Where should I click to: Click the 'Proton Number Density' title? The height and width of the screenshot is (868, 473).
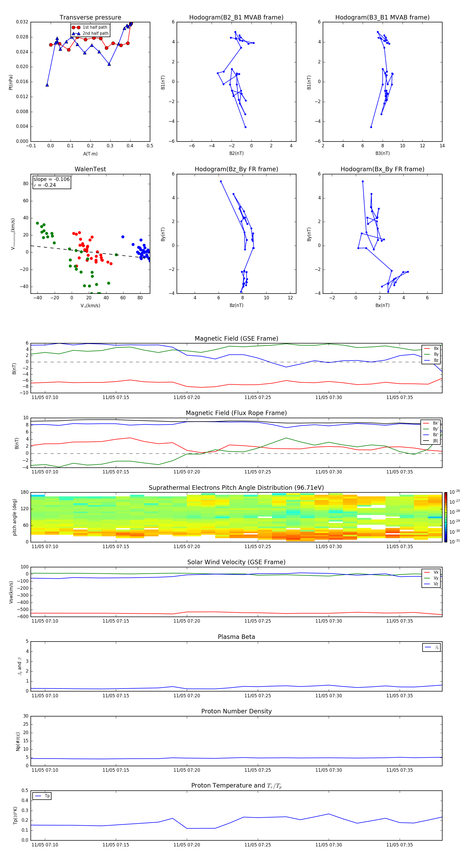point(236,711)
